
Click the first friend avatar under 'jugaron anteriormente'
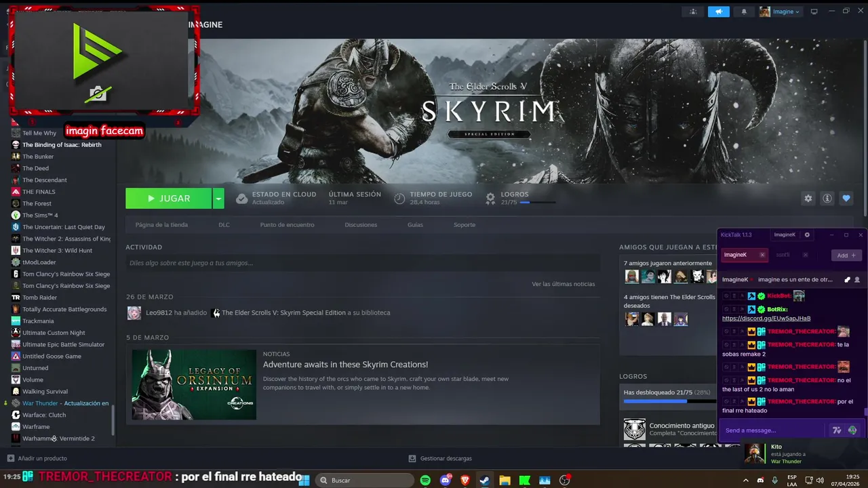(x=632, y=277)
